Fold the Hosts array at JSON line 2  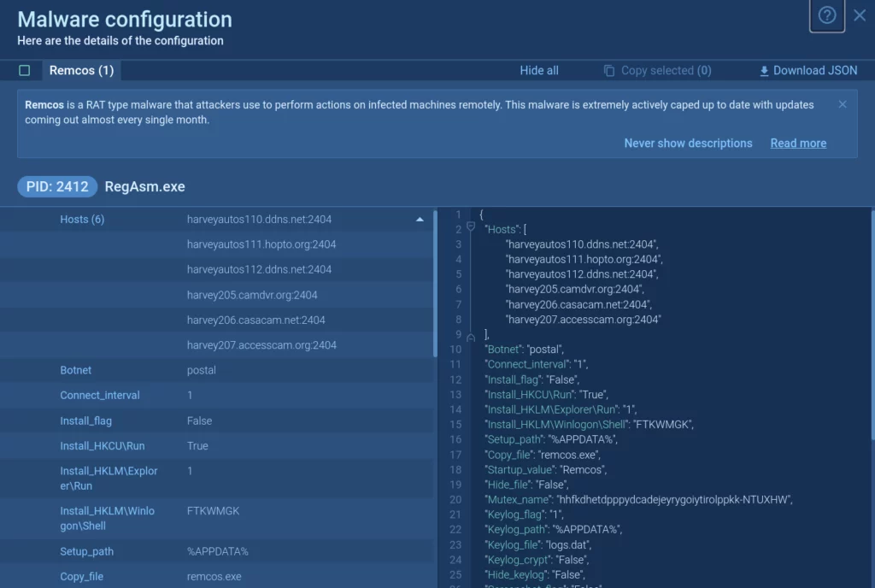click(471, 228)
